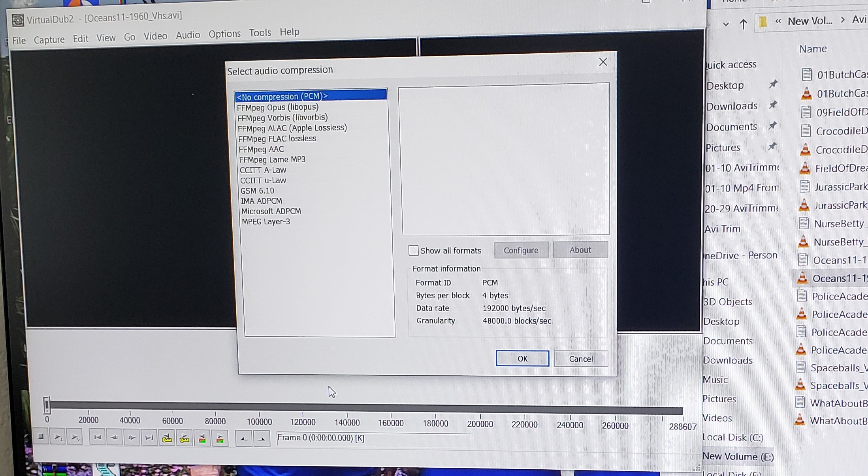Select FFMpeg ALAC (Apple Lossless) codec

[x=292, y=128]
